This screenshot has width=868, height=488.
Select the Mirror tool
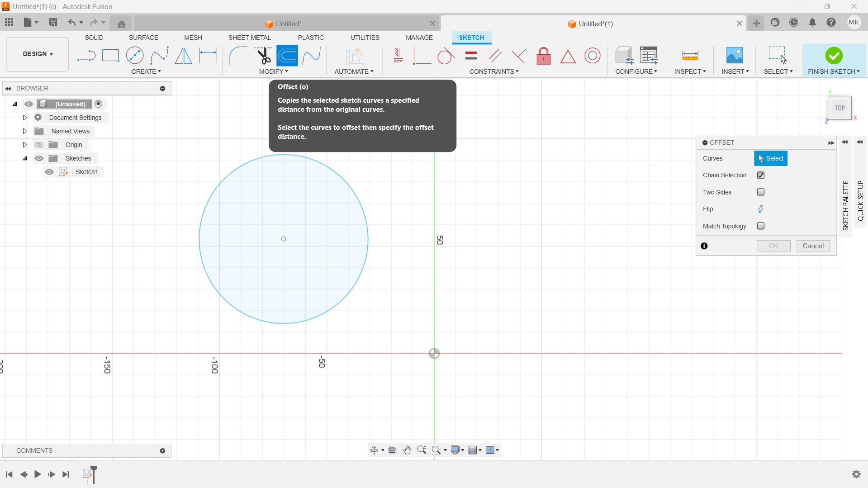184,56
